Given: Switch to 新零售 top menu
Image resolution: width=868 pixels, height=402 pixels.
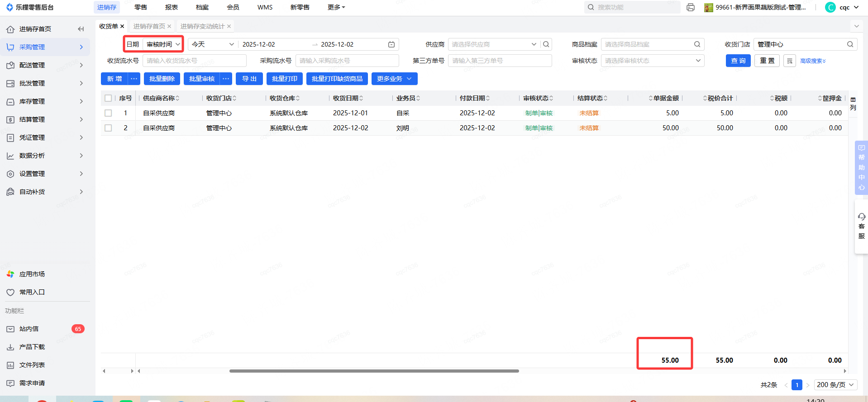Looking at the screenshot, I should pos(300,7).
